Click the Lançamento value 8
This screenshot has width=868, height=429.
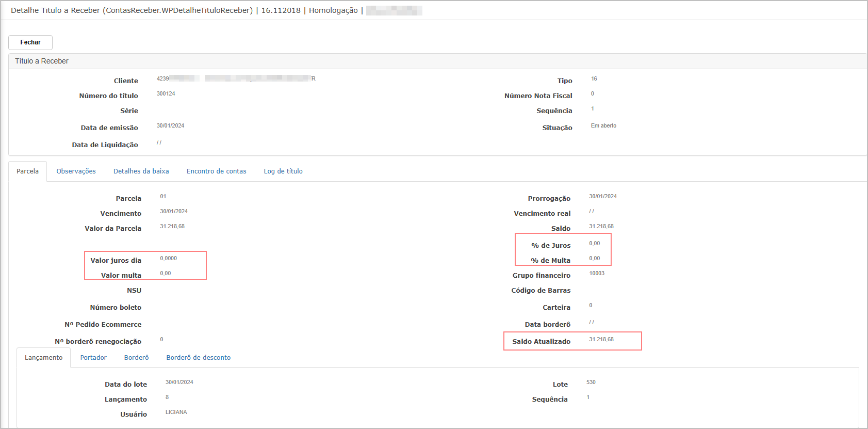(167, 398)
